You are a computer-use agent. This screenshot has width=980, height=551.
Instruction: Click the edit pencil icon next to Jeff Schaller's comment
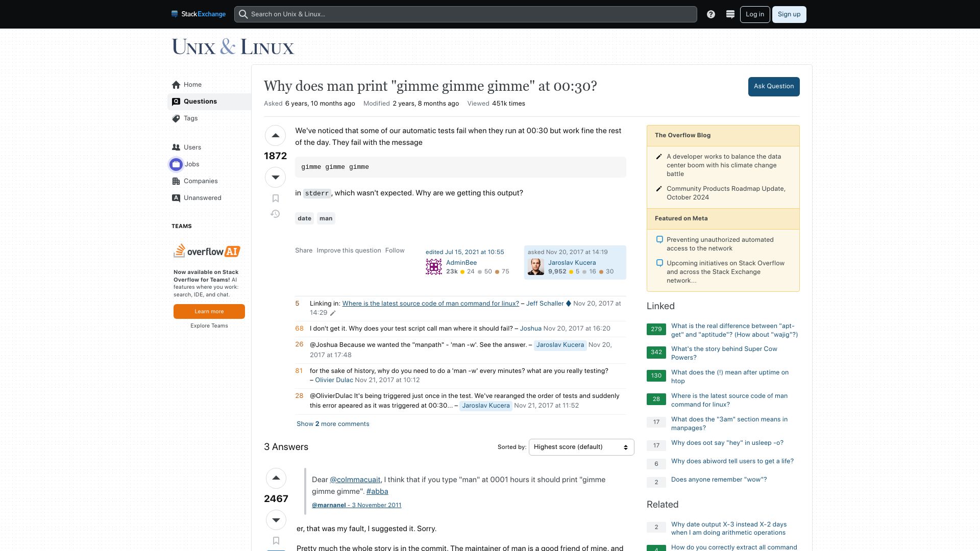(x=333, y=313)
